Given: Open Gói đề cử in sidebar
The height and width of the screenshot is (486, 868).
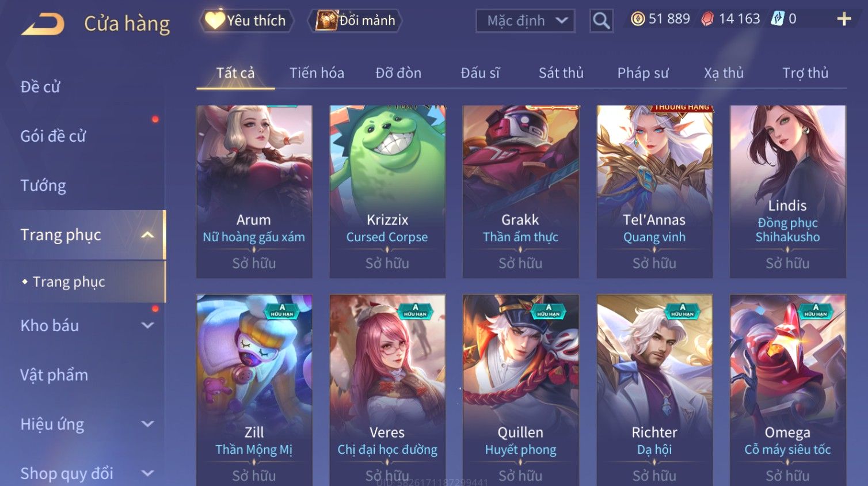Looking at the screenshot, I should [53, 136].
